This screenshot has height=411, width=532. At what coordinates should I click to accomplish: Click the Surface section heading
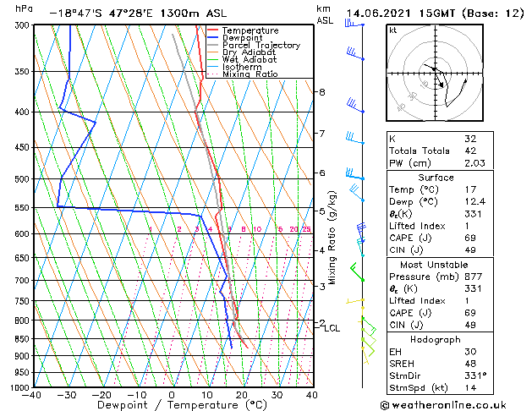point(436,178)
